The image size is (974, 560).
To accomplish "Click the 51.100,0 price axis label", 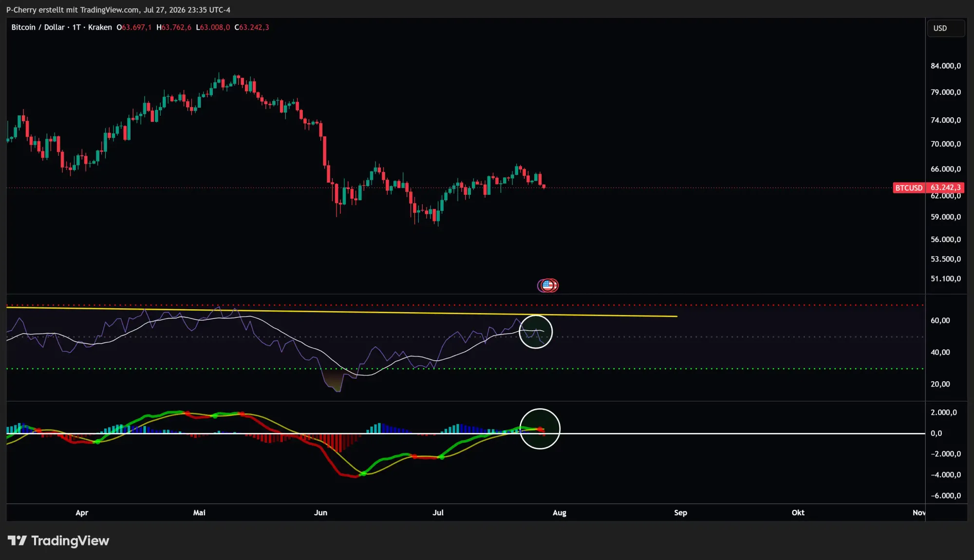I will tap(946, 279).
